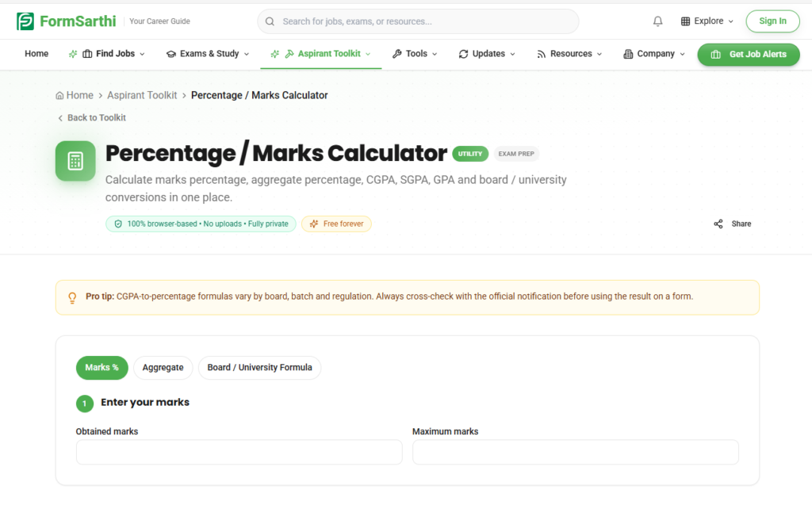Viewport: 812px width, 505px height.
Task: Click the Your Career Guide tagline
Action: pos(159,21)
